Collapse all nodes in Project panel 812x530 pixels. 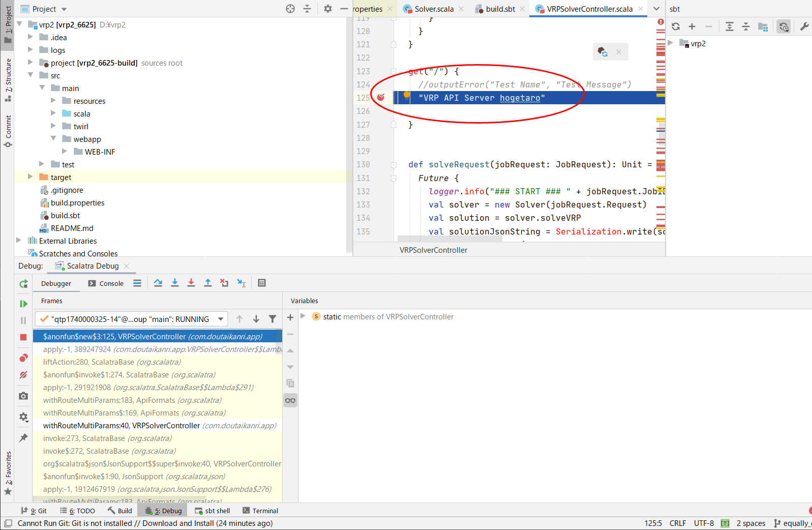pyautogui.click(x=307, y=9)
